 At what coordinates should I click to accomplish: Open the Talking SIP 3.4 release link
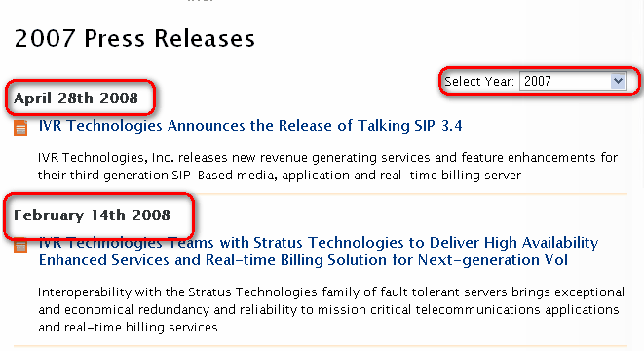pos(250,126)
